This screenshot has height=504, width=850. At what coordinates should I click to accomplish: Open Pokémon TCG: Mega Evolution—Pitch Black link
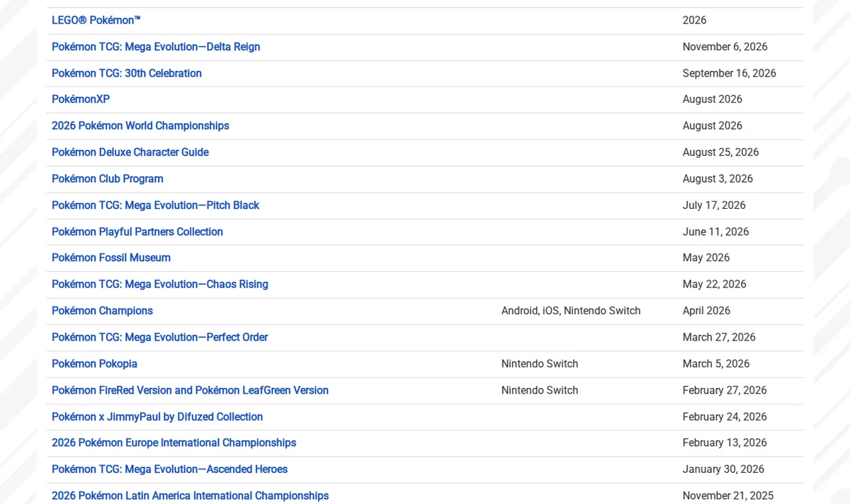155,205
